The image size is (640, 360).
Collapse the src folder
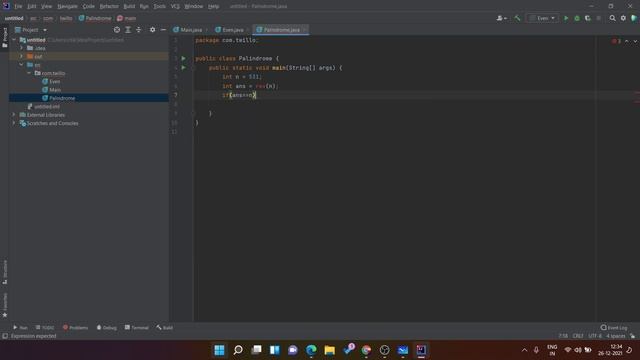(22, 65)
